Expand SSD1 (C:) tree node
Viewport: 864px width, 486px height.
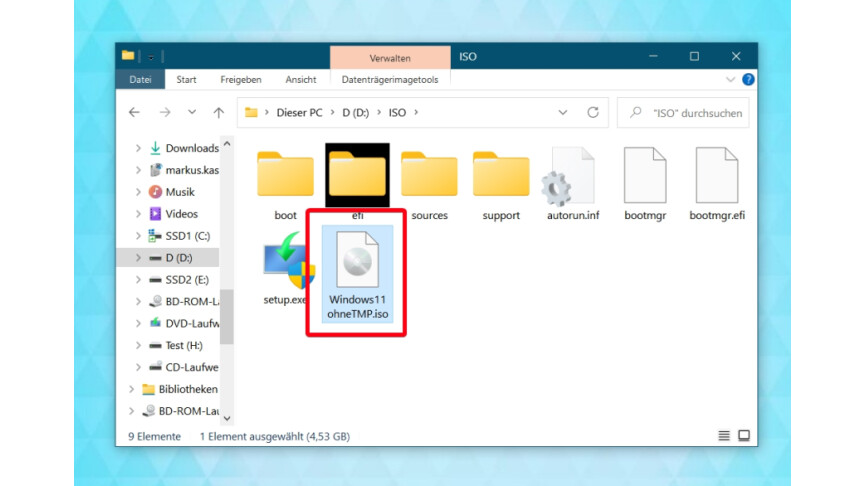138,236
